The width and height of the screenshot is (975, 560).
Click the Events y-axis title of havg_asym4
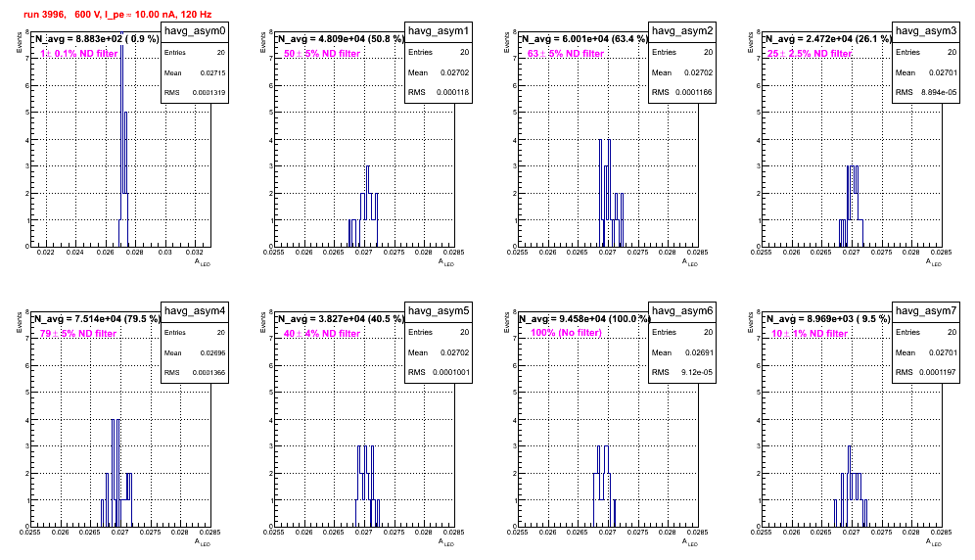19,323
